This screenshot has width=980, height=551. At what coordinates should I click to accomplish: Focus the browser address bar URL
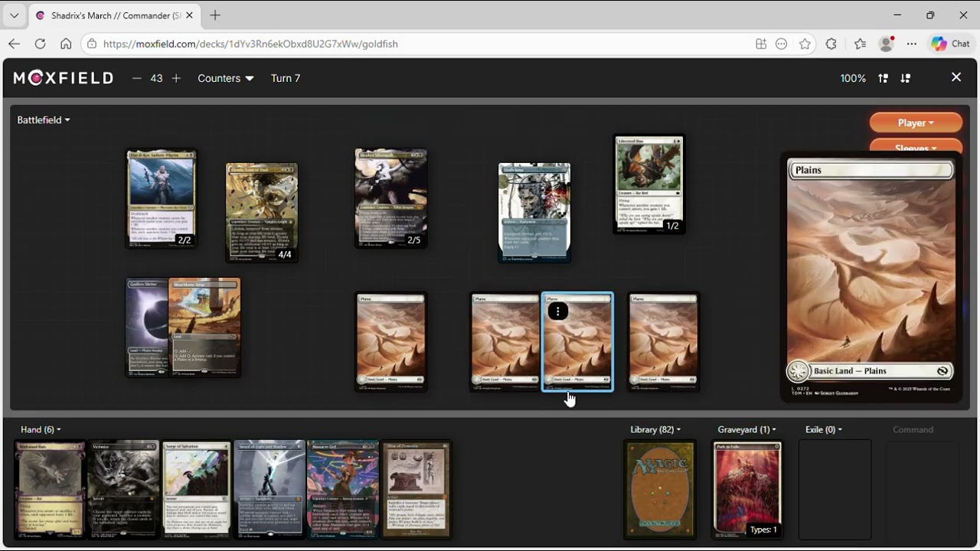point(250,44)
